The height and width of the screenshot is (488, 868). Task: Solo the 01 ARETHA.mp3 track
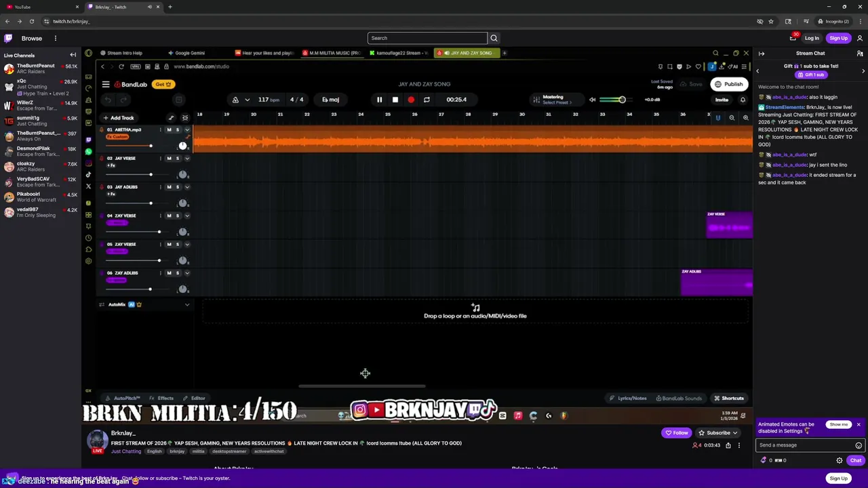coord(178,129)
